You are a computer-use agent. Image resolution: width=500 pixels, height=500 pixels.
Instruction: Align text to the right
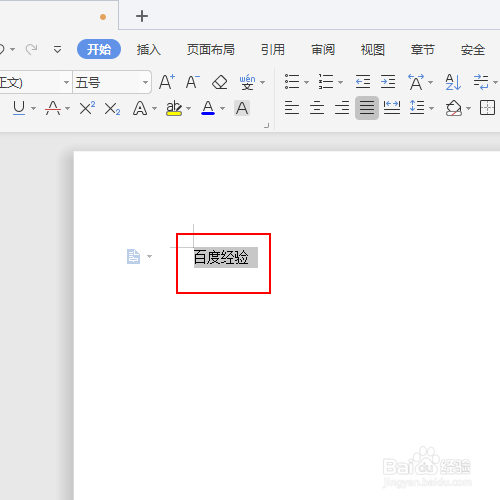point(342,108)
